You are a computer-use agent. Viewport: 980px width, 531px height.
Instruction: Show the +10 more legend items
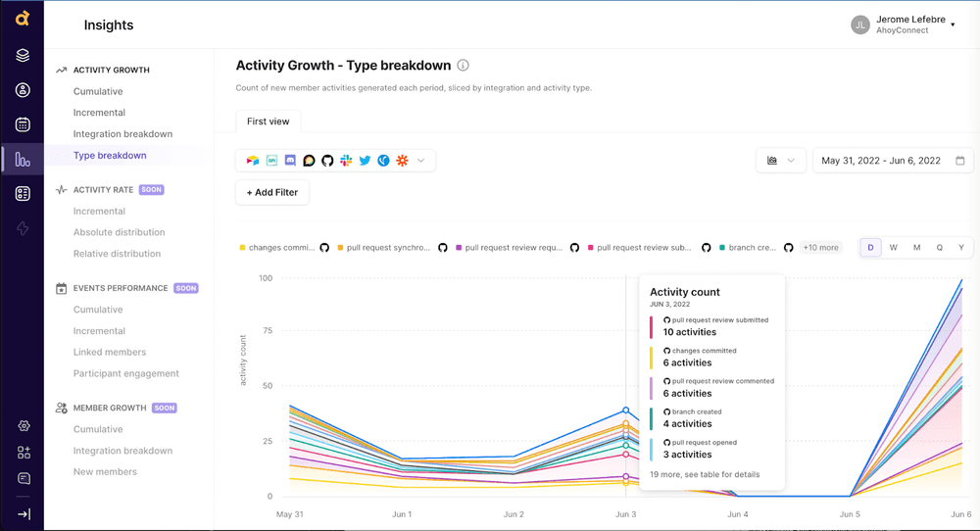coord(820,248)
